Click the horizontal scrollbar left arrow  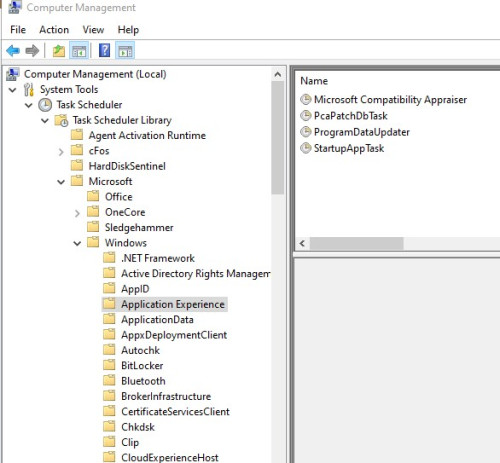[302, 243]
